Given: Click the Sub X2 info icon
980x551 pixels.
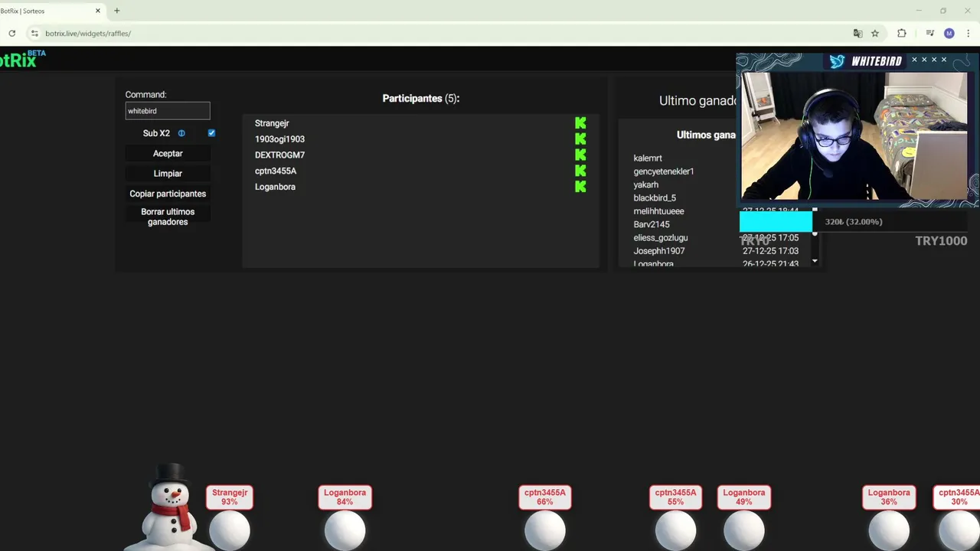Looking at the screenshot, I should coord(181,133).
